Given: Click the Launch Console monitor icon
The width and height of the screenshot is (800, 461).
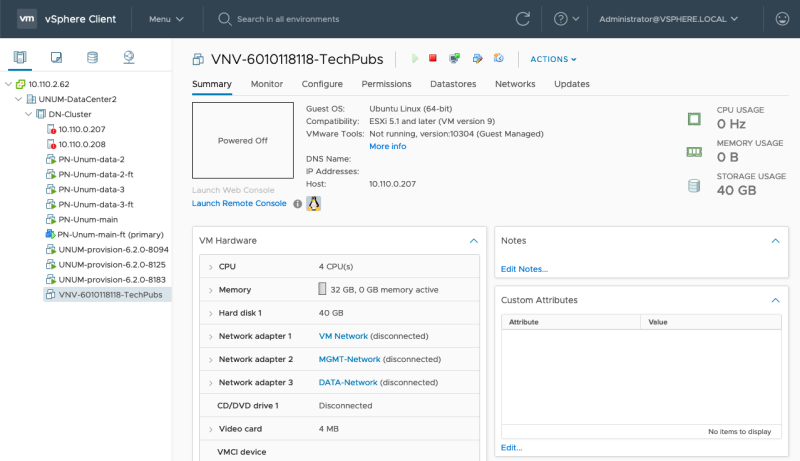Looking at the screenshot, I should [454, 59].
